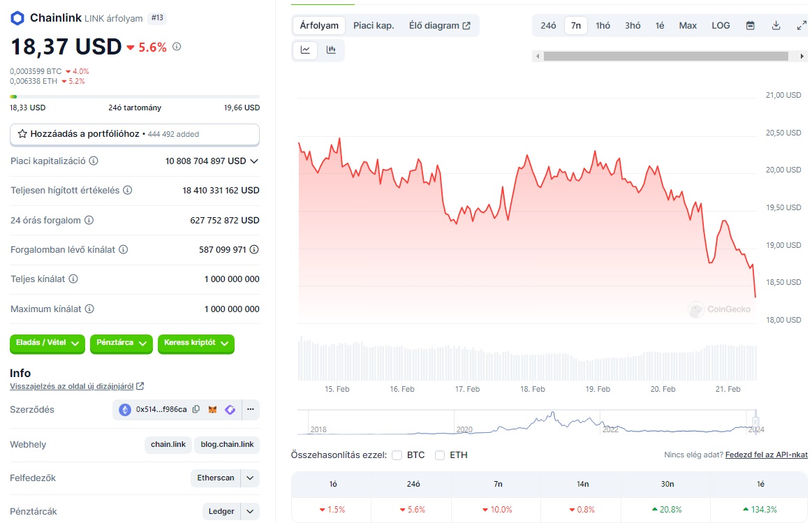Show info for Piaci kapitalizáció
This screenshot has height=523, width=812.
tap(94, 161)
